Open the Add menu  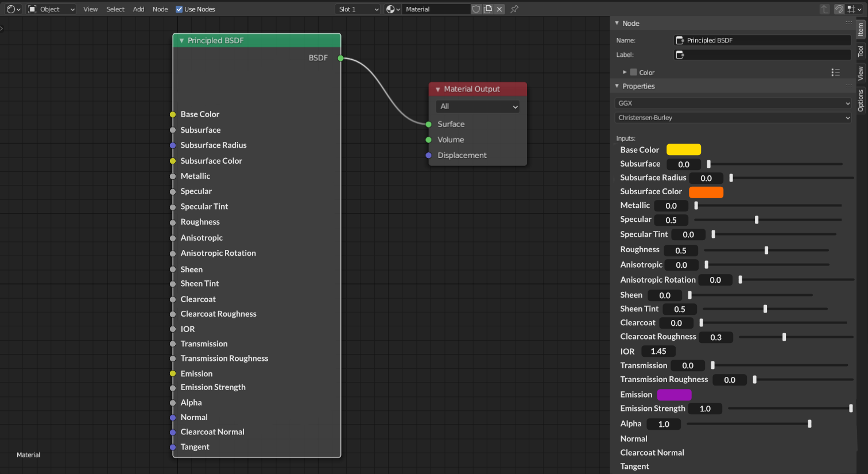(x=139, y=9)
